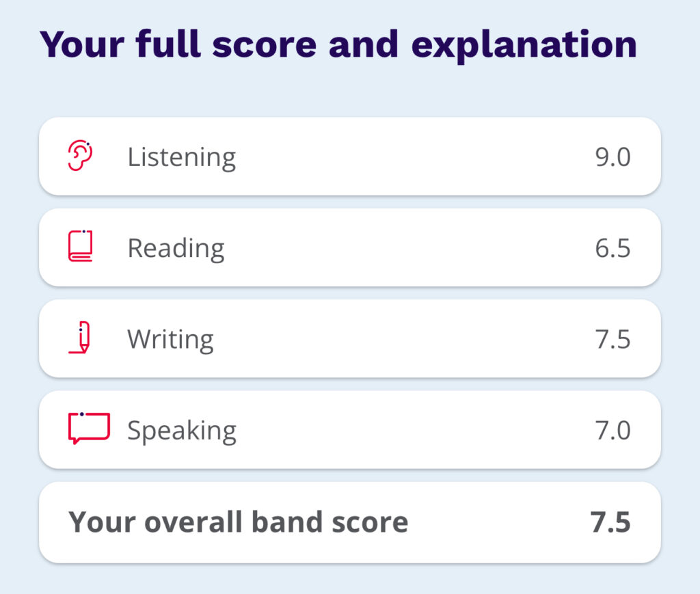Click the Writing row's 7.5 score
The height and width of the screenshot is (594, 700).
tap(612, 339)
